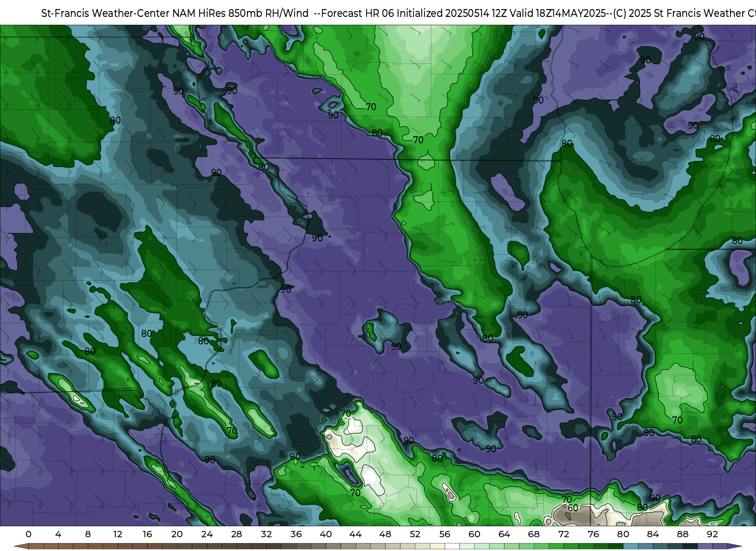Click the '(C) 2025 St Francis Weather' copyright text
This screenshot has height=551, width=756.
(x=678, y=13)
